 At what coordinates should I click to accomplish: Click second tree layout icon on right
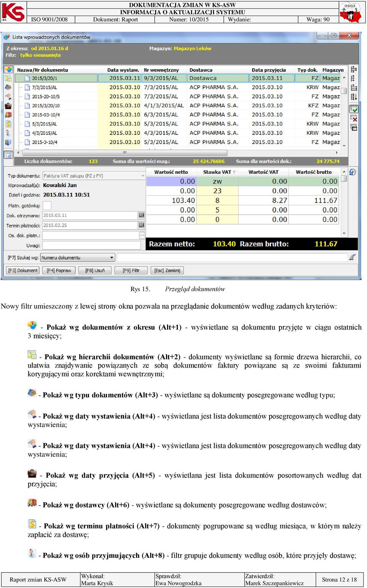pos(354,78)
